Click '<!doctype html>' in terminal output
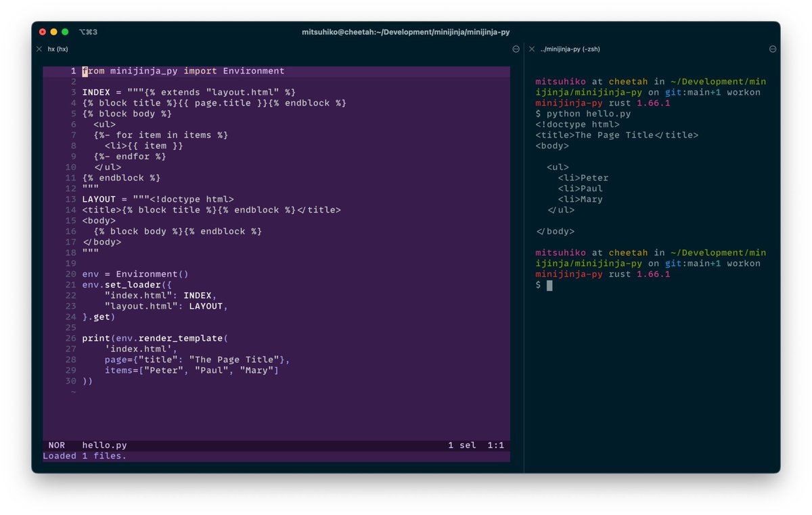This screenshot has width=812, height=515. click(x=577, y=125)
